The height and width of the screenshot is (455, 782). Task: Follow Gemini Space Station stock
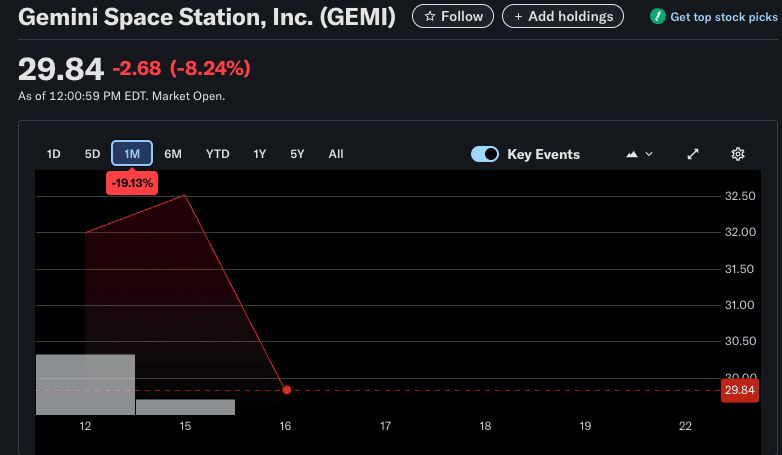(453, 16)
